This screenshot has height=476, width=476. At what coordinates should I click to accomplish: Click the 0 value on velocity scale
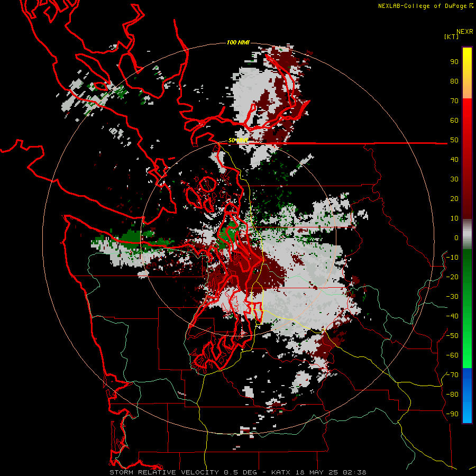456,238
